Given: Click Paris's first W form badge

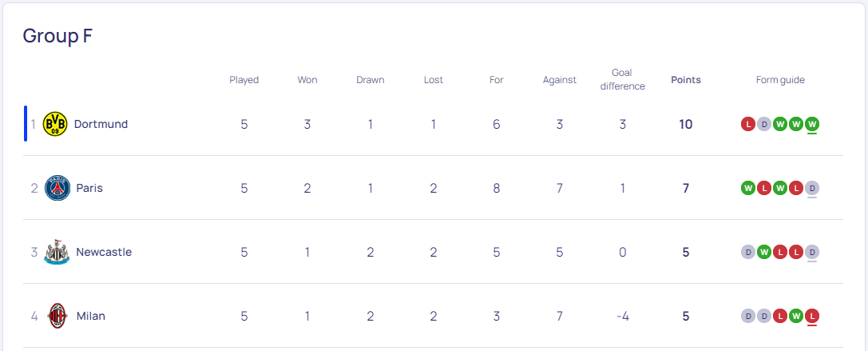Looking at the screenshot, I should (x=748, y=189).
